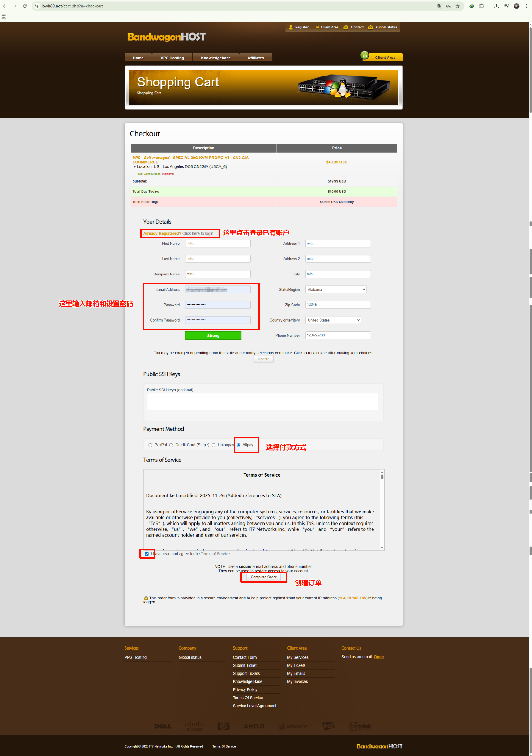Expand the Country or territory dropdown

pos(333,320)
